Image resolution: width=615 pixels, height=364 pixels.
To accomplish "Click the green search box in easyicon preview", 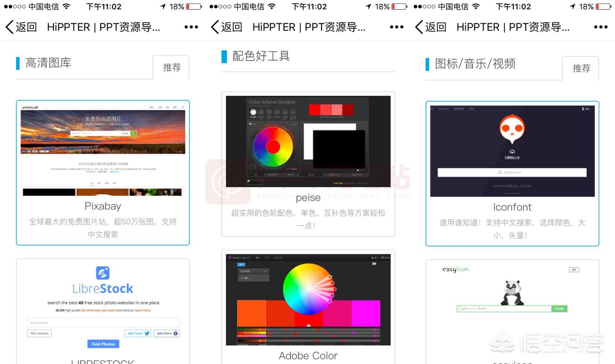I will click(512, 308).
